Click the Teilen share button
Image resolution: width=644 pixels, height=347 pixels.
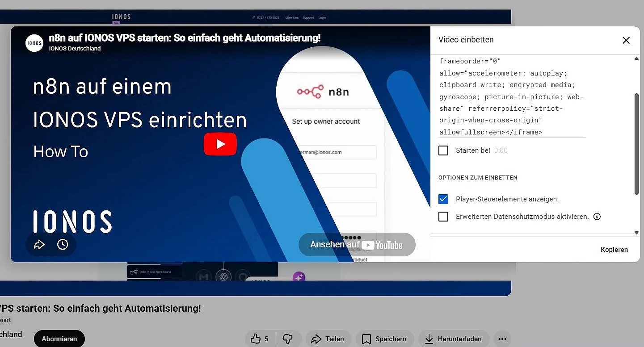point(328,339)
